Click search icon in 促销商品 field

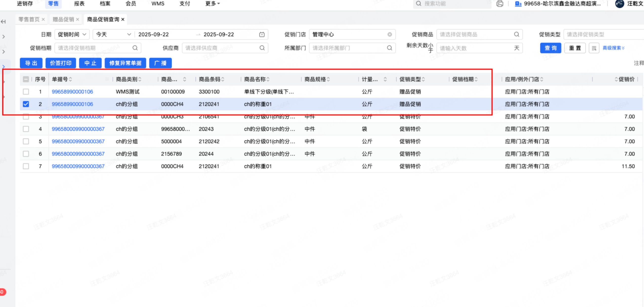coord(517,35)
